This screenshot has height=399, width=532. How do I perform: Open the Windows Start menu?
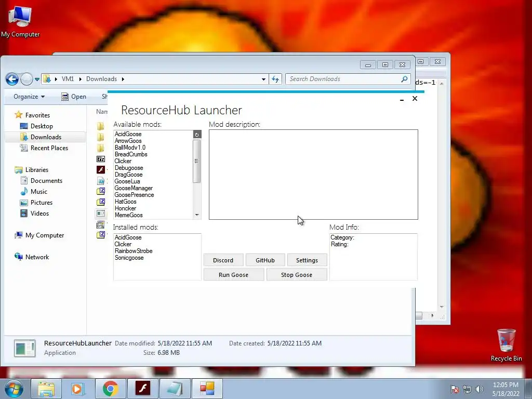[14, 389]
